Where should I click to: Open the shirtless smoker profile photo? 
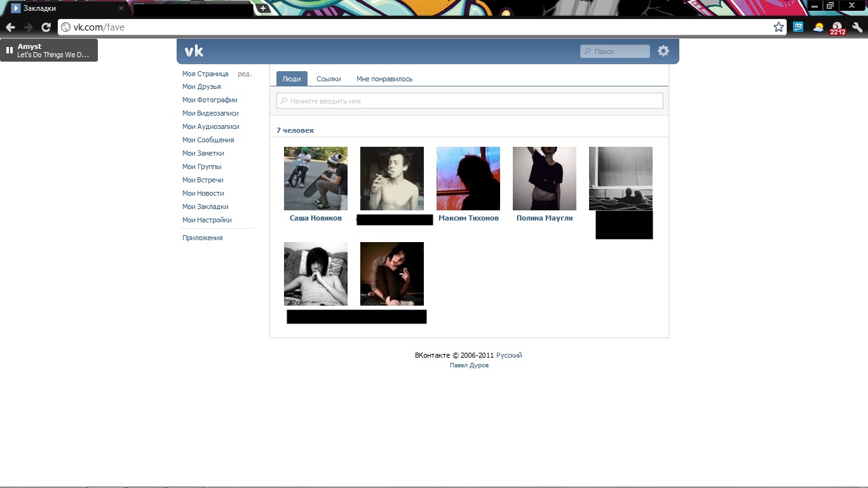392,179
